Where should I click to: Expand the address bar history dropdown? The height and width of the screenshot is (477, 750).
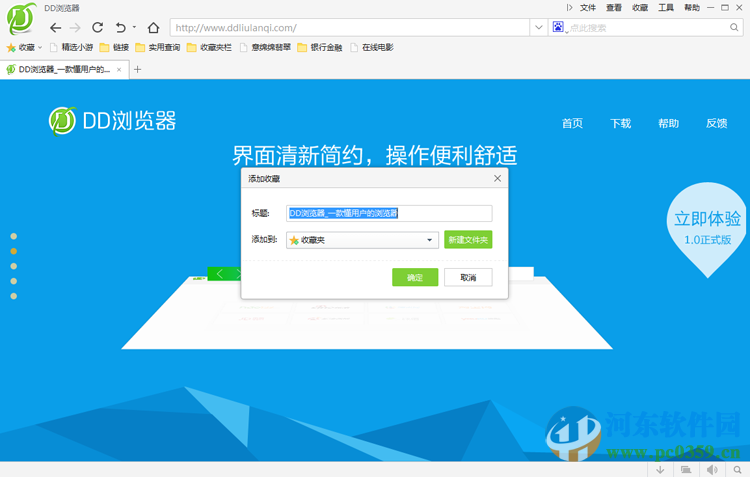(x=539, y=28)
